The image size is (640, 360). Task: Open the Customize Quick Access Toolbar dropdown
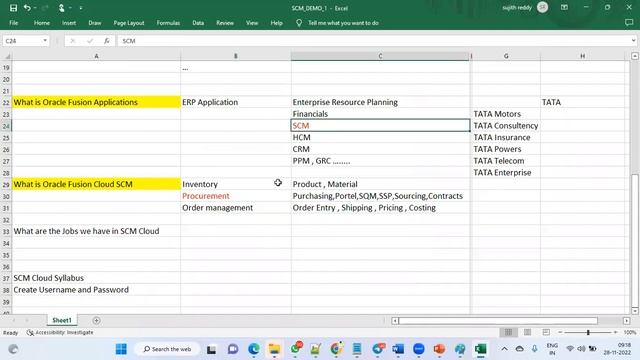(81, 8)
